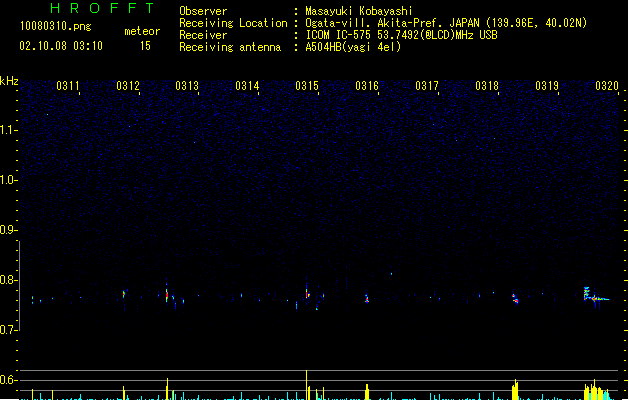Click the meteor echo just after 0318
Image resolution: width=629 pixels, height=400 pixels.
(515, 298)
